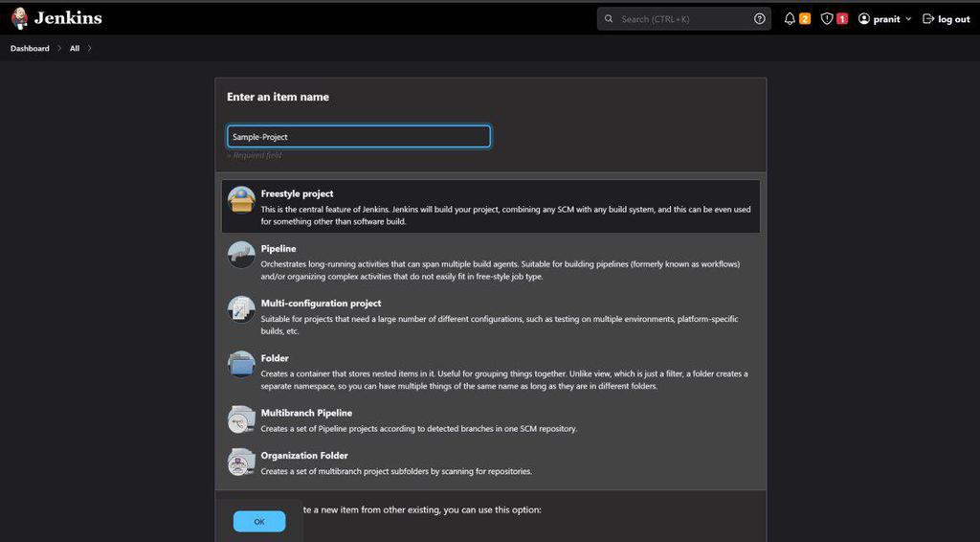Open the pranit user profile link
The height and width of the screenshot is (542, 980).
pos(886,19)
